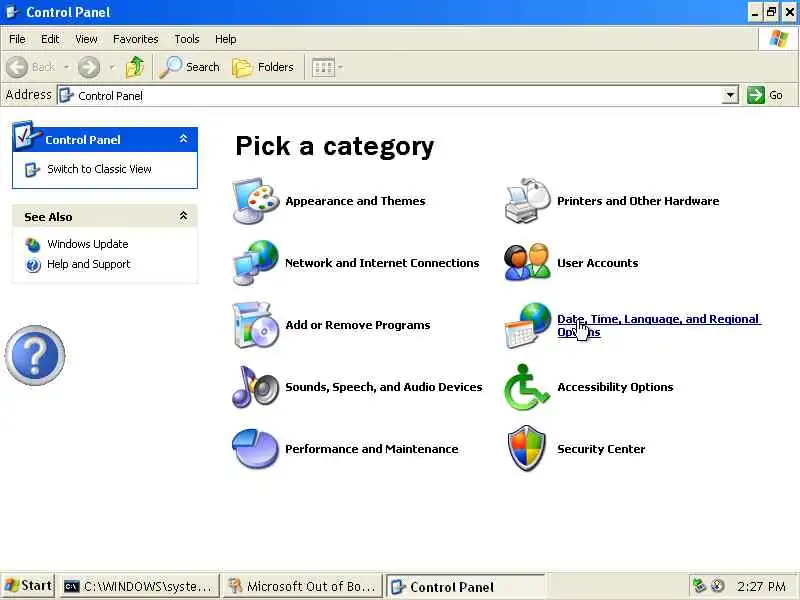800x600 pixels.
Task: Click the green Go arrow button
Action: (755, 95)
